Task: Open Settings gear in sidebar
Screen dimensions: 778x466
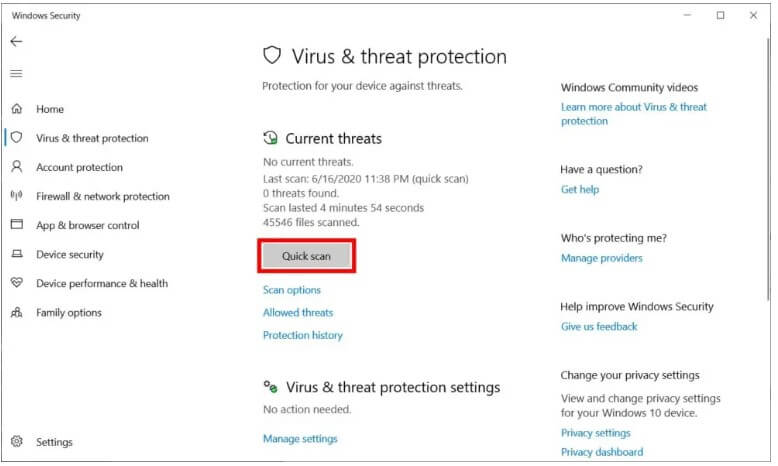Action: [x=17, y=442]
